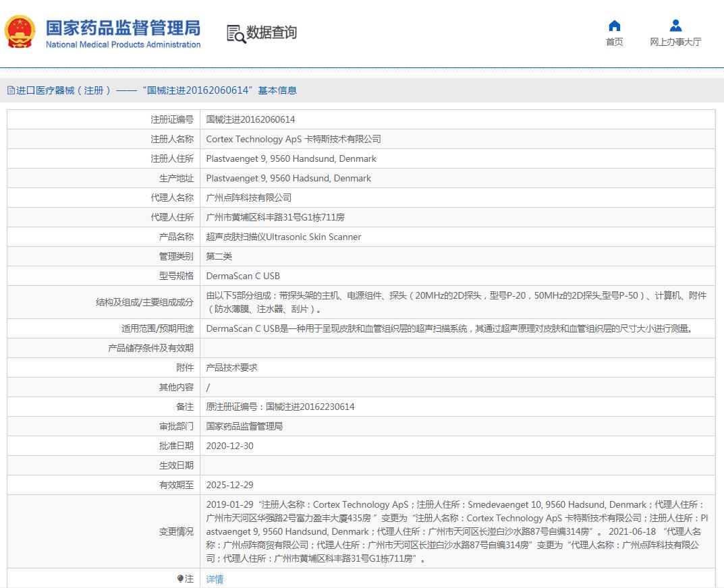The width and height of the screenshot is (724, 588).
Task: Click the document icon before 进口医疗器械
Action: coord(11,90)
